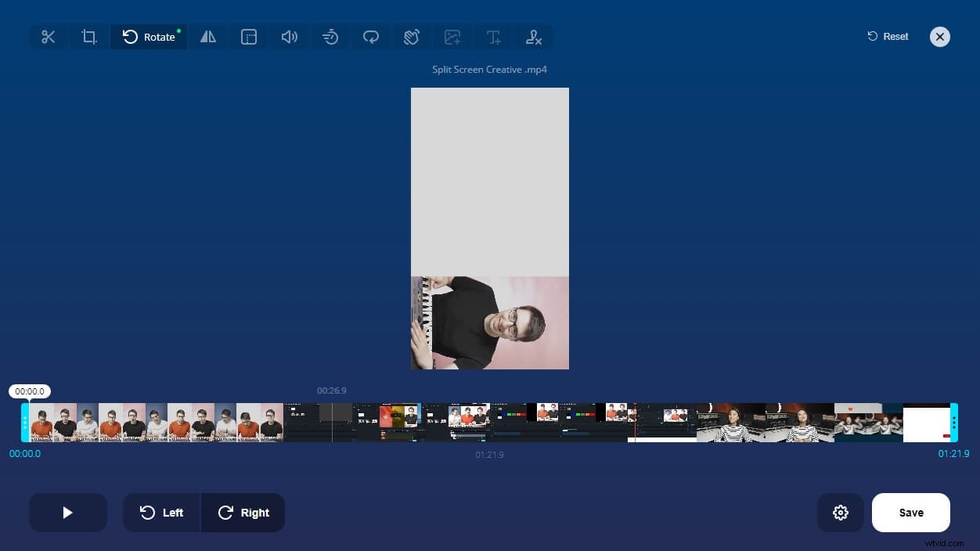Select the Trim tool with scissors icon
The height and width of the screenshot is (551, 980).
tap(49, 37)
